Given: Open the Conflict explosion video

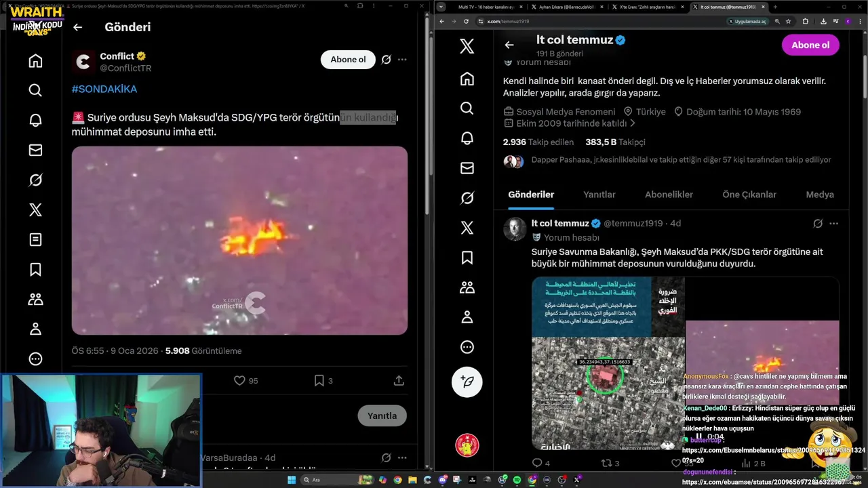Looking at the screenshot, I should pyautogui.click(x=239, y=241).
